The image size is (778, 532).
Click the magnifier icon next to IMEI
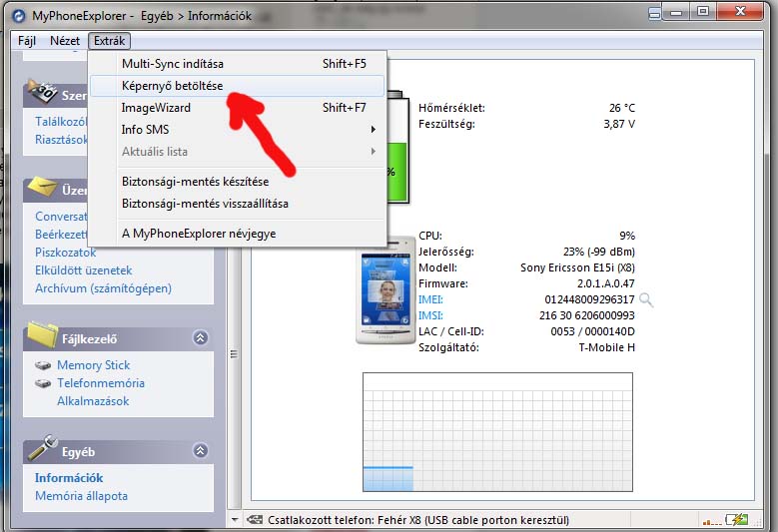[646, 299]
